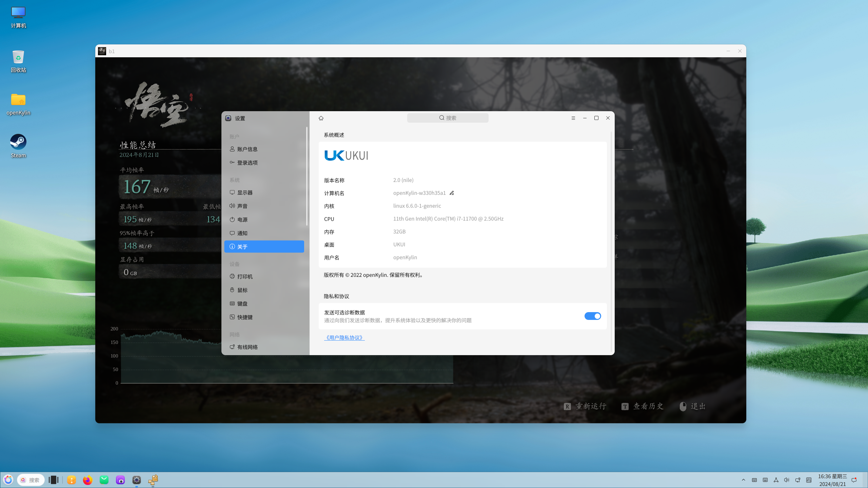Viewport: 868px width, 488px height.
Task: Select the highlighted 关于 item
Action: 264,247
